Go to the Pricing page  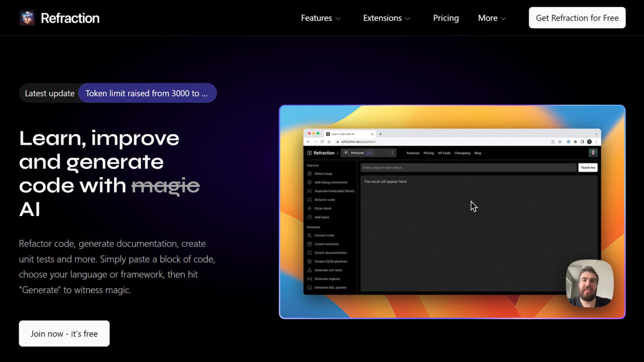(446, 18)
